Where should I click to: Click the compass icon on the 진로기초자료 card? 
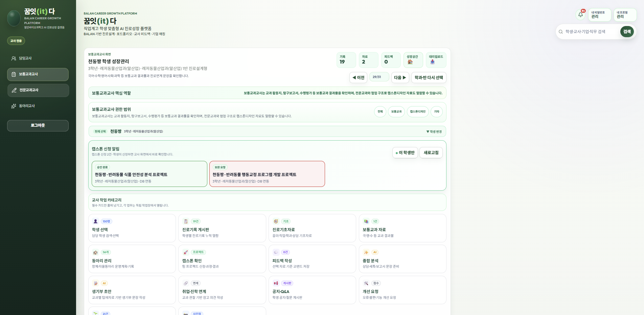[x=276, y=221]
